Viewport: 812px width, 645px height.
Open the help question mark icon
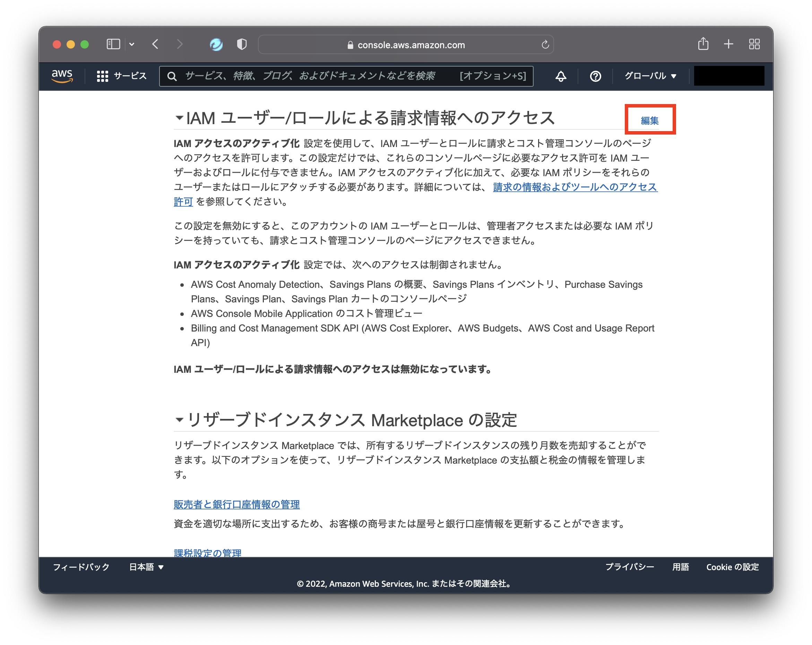[x=595, y=76]
